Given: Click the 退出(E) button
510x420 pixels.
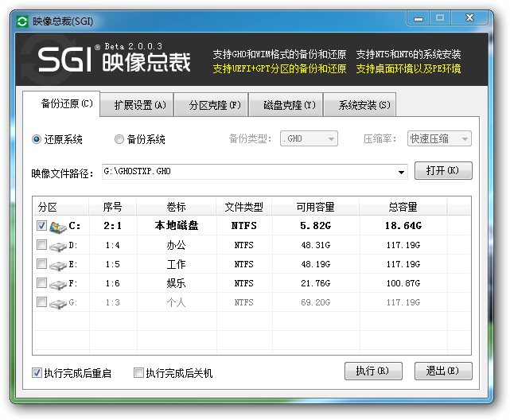Looking at the screenshot, I should [x=443, y=371].
